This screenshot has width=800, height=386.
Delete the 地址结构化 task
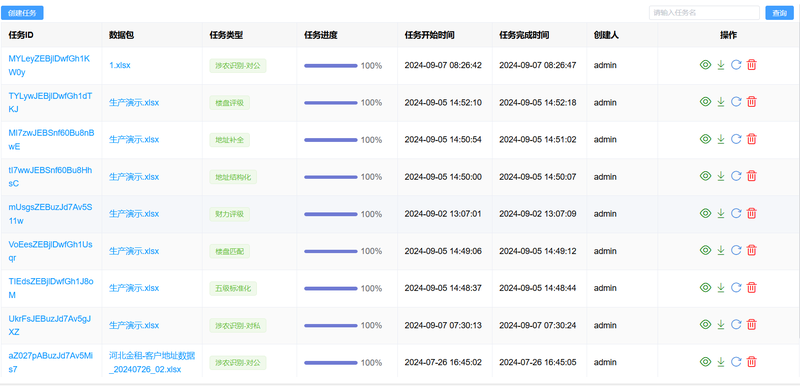tap(752, 176)
